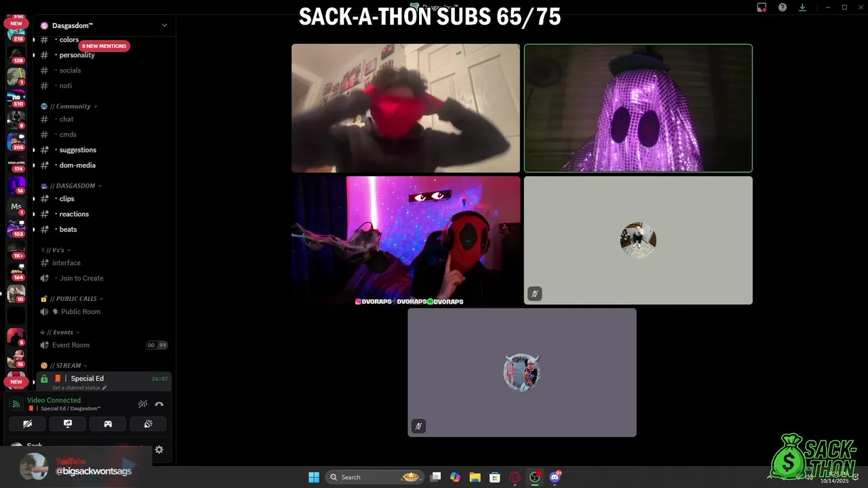The height and width of the screenshot is (488, 868).
Task: Jump to 8 NEW MENTIONS
Action: coord(104,46)
